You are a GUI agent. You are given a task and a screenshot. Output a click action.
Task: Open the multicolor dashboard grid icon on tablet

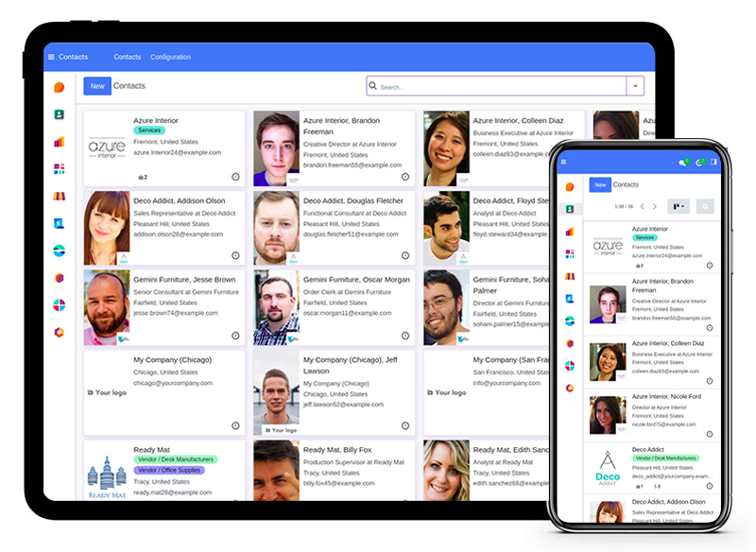59,169
